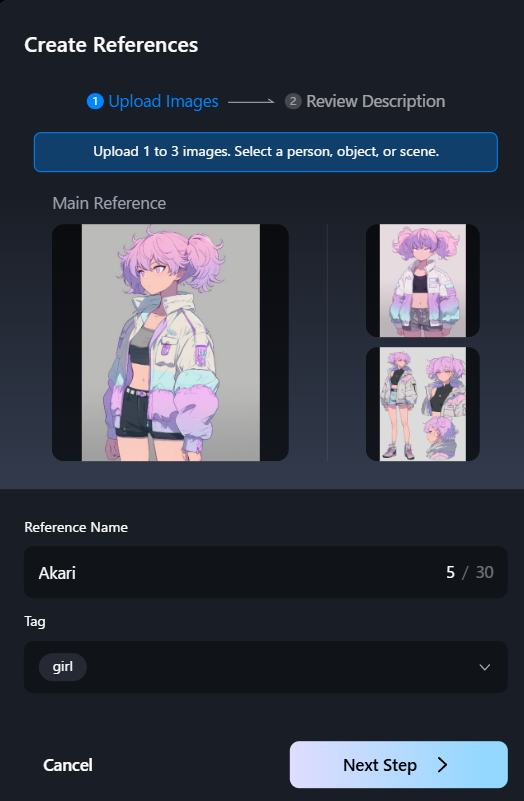Select the 'girl' tag chip
This screenshot has height=801, width=524.
(63, 667)
